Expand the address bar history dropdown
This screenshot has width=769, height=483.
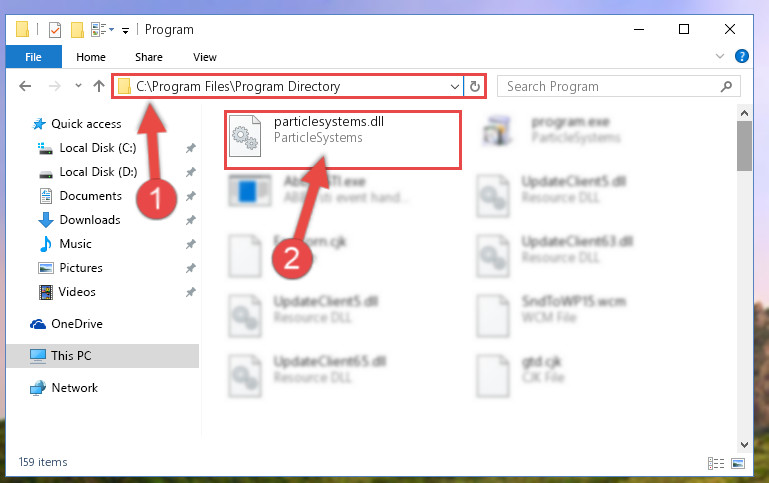point(455,87)
